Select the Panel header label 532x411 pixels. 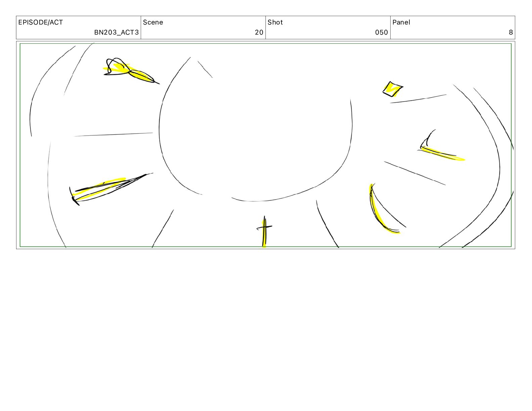pos(401,22)
